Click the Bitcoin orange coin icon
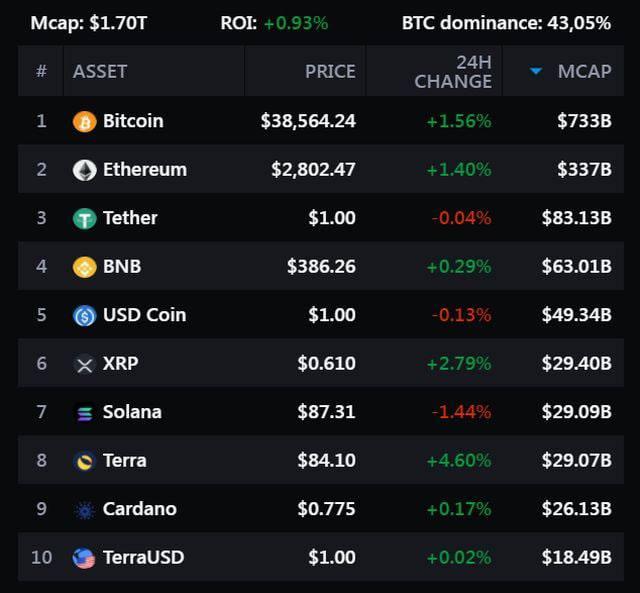640x593 pixels. (x=84, y=122)
